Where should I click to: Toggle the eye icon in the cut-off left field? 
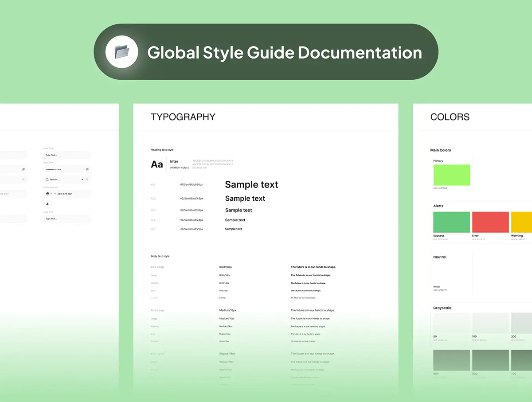tap(23, 169)
